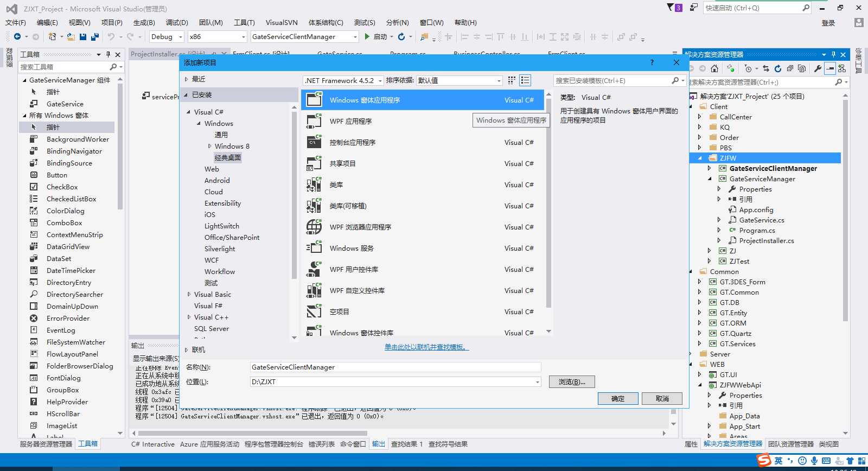Click the Home icon in Solution Explorer toolbar
868x471 pixels.
(x=714, y=68)
